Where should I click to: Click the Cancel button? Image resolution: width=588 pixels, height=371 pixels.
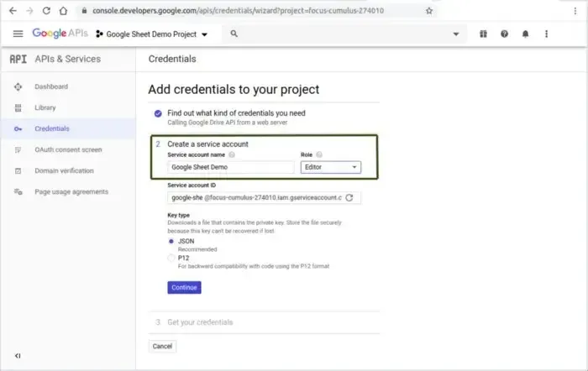pos(162,347)
